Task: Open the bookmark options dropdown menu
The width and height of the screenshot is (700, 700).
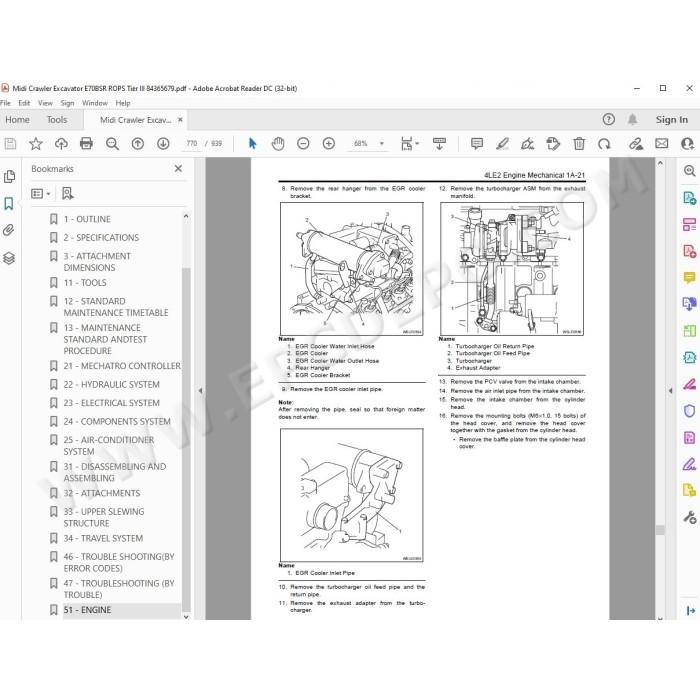Action: [41, 194]
